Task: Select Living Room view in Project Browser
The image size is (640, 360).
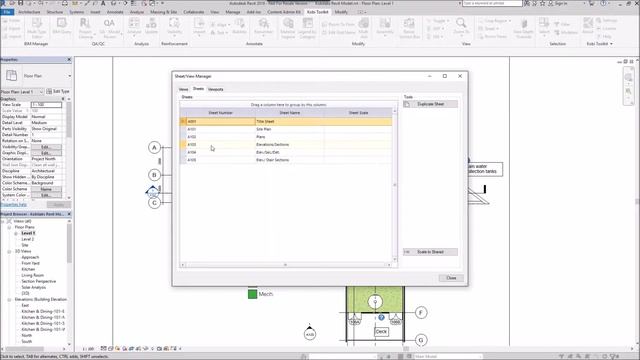Action: click(33, 276)
